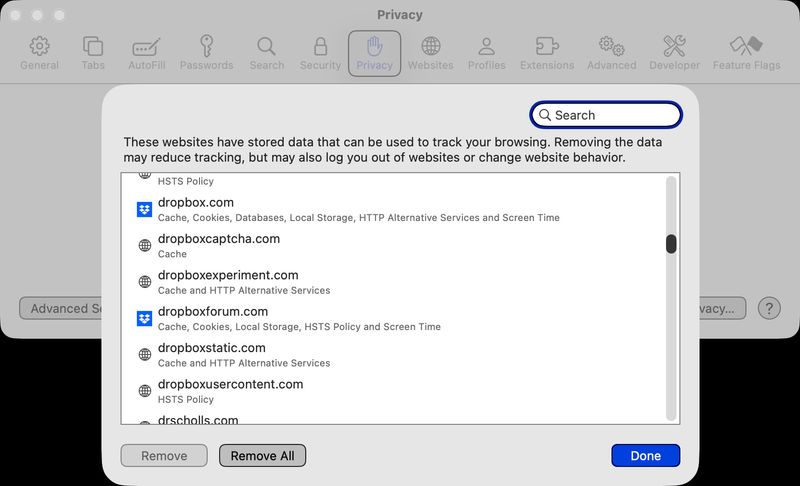
Task: Click the magnifying glass in the search field
Action: click(544, 115)
